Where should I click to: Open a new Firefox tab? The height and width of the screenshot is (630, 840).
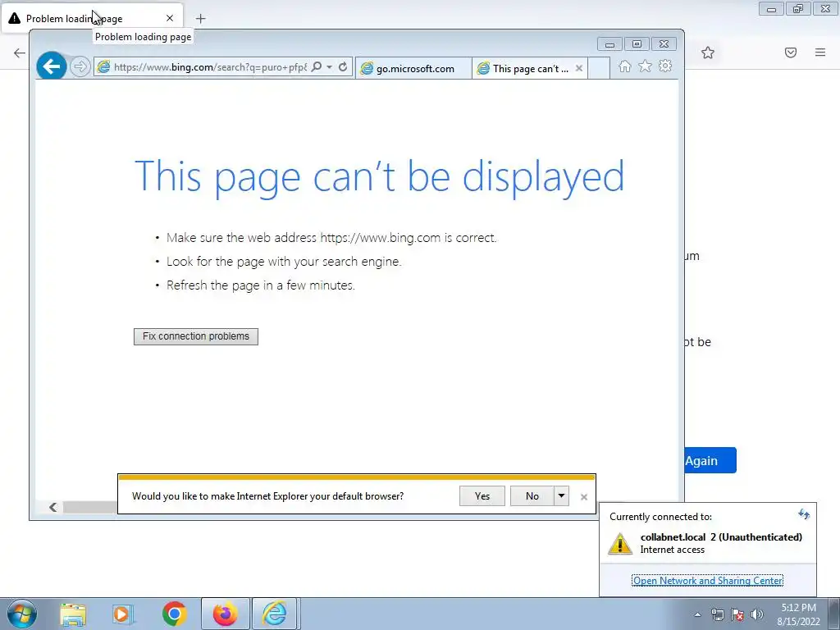coord(200,19)
